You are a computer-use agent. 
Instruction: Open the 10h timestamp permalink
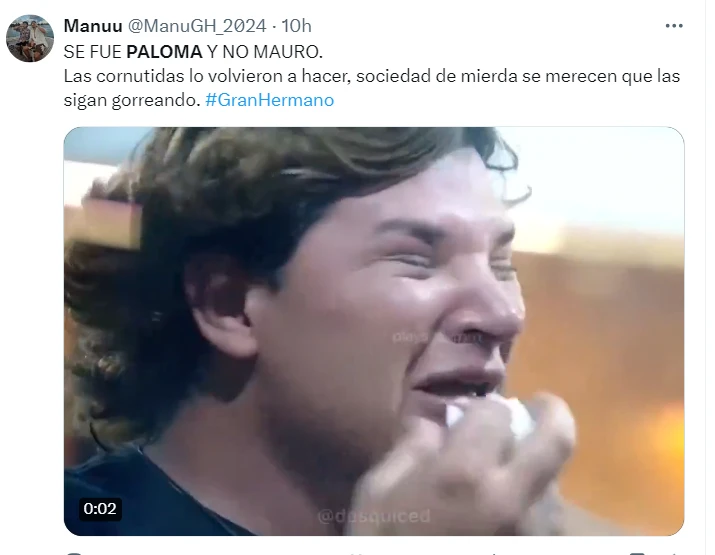(296, 26)
